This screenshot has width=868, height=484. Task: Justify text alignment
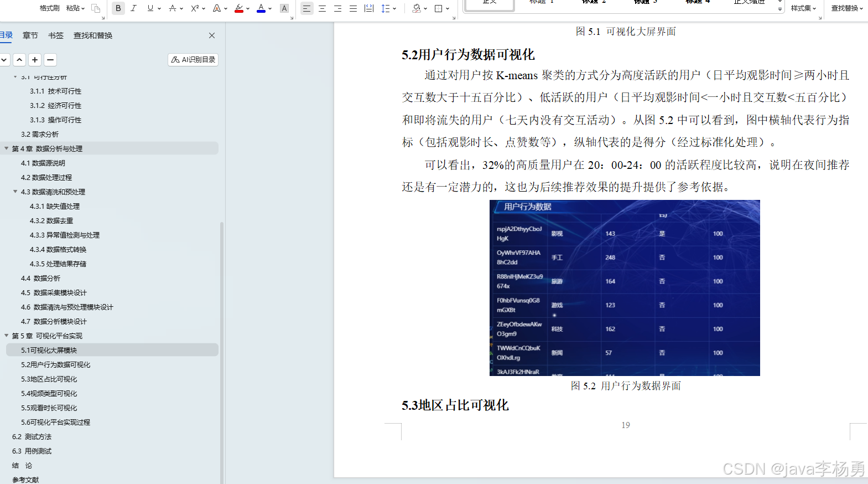coord(353,8)
